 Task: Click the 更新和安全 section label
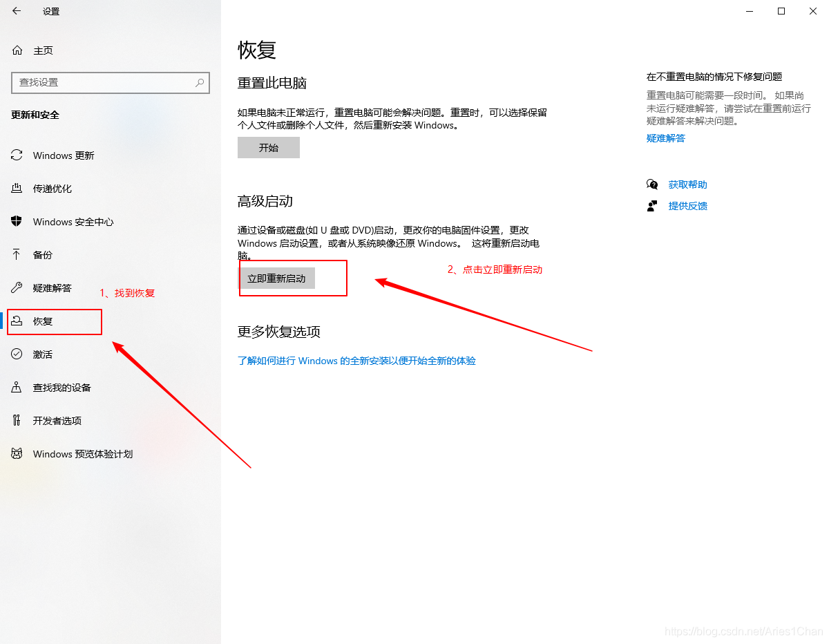click(35, 115)
